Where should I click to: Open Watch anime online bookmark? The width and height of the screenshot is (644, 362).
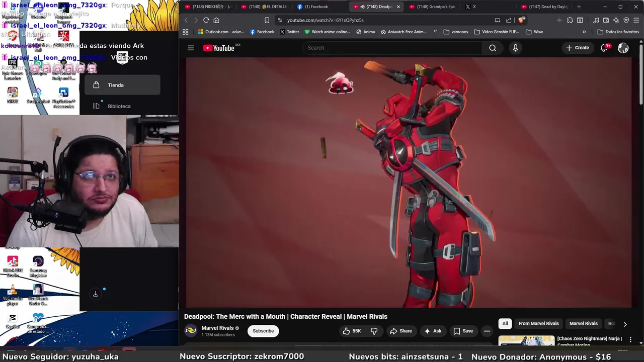point(327,32)
